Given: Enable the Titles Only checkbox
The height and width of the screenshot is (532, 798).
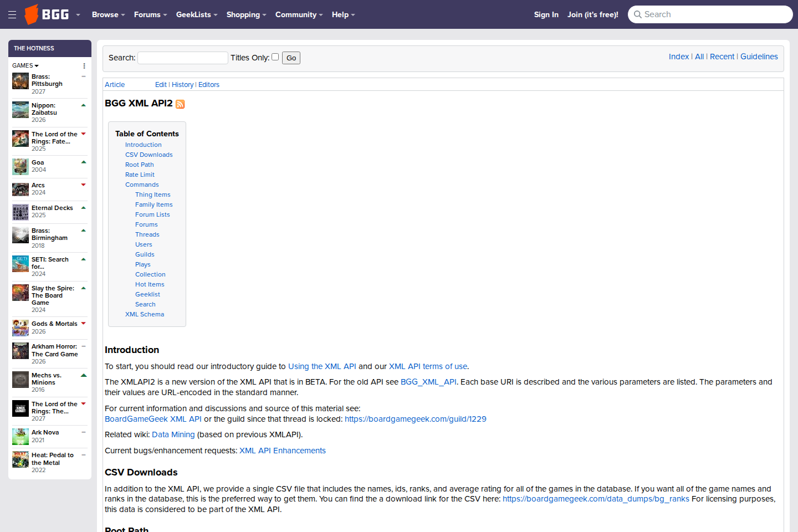Looking at the screenshot, I should (275, 57).
